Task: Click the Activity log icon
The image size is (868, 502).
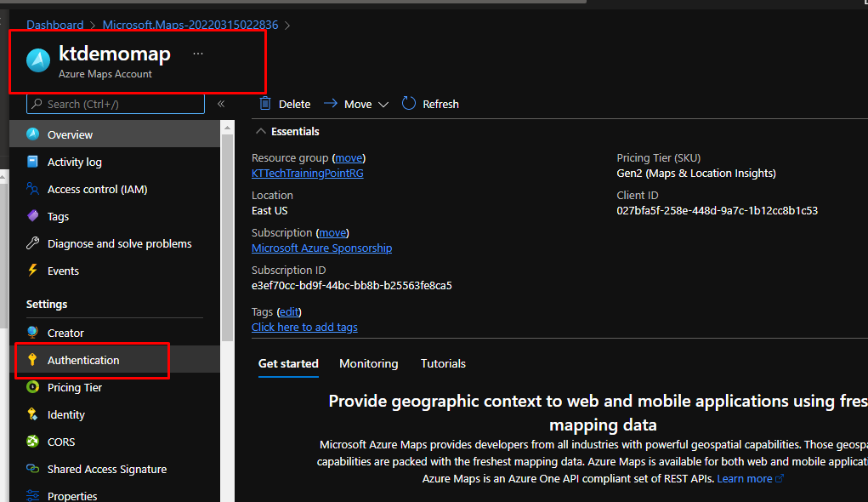Action: [x=32, y=162]
